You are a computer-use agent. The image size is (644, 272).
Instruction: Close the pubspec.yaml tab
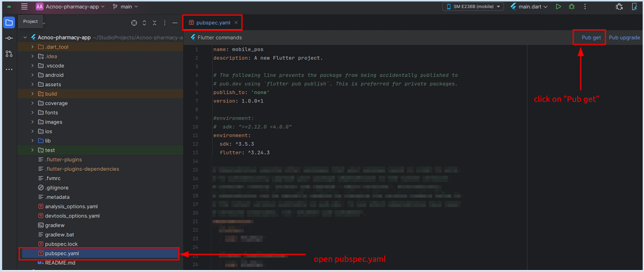236,22
